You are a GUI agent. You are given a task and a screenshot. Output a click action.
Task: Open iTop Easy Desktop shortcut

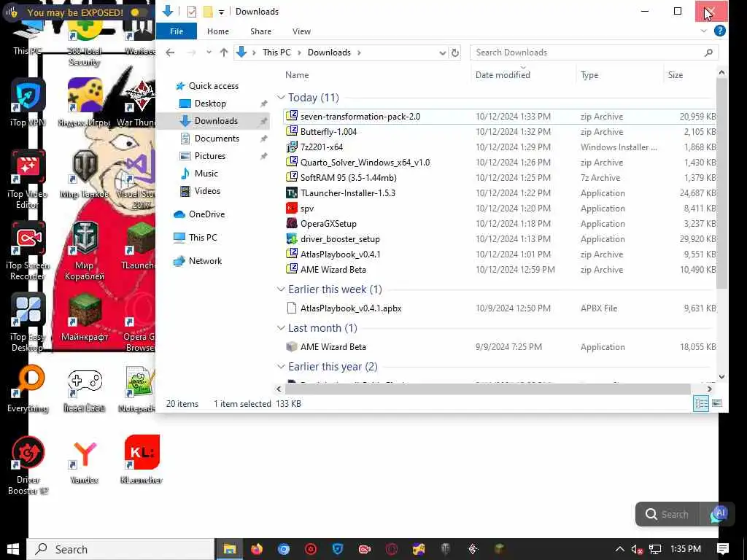28,322
